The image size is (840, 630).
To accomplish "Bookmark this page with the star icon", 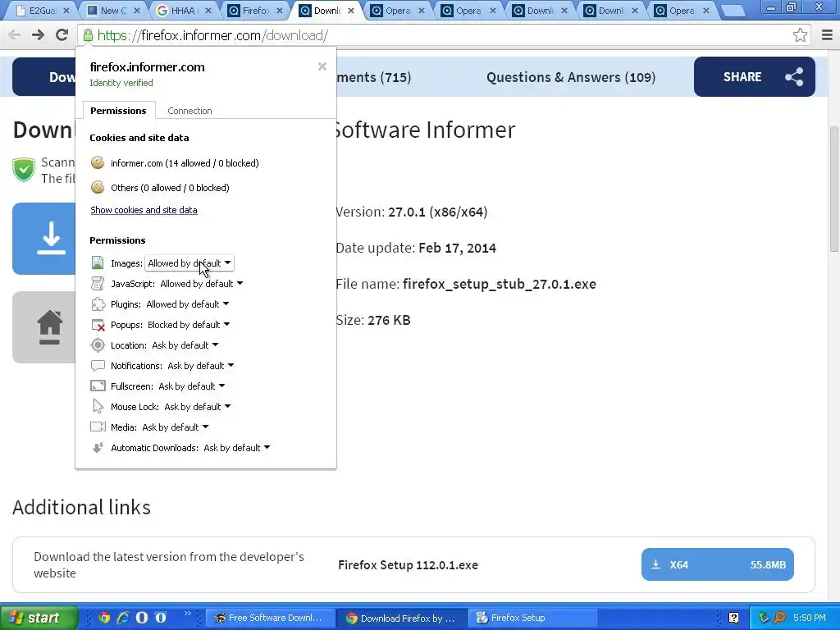I will (x=800, y=35).
